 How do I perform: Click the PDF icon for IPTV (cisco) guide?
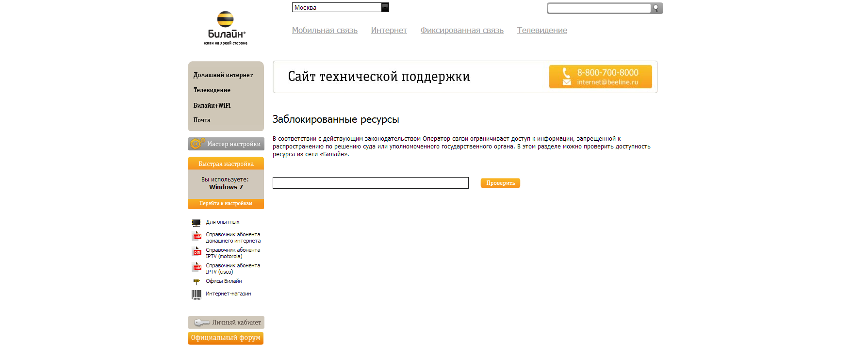point(197,267)
